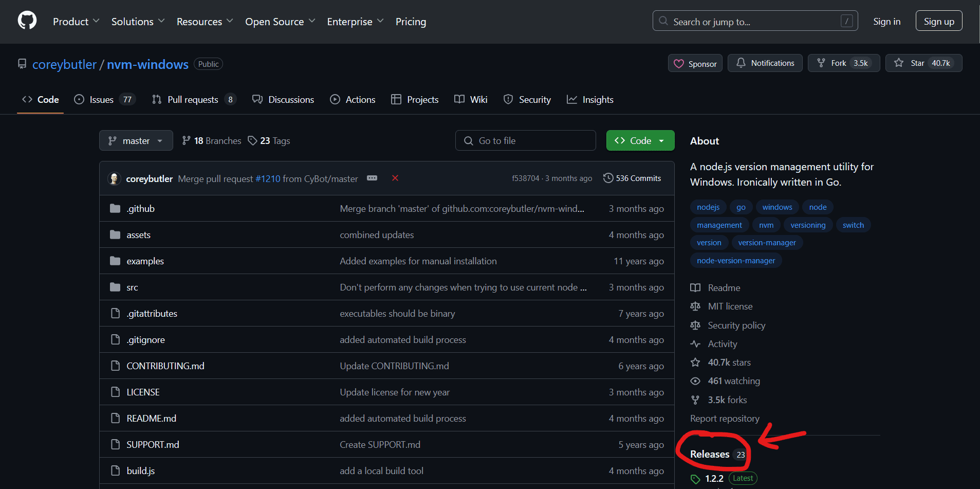The height and width of the screenshot is (489, 980).
Task: Open the LICENSE file
Action: 143,392
